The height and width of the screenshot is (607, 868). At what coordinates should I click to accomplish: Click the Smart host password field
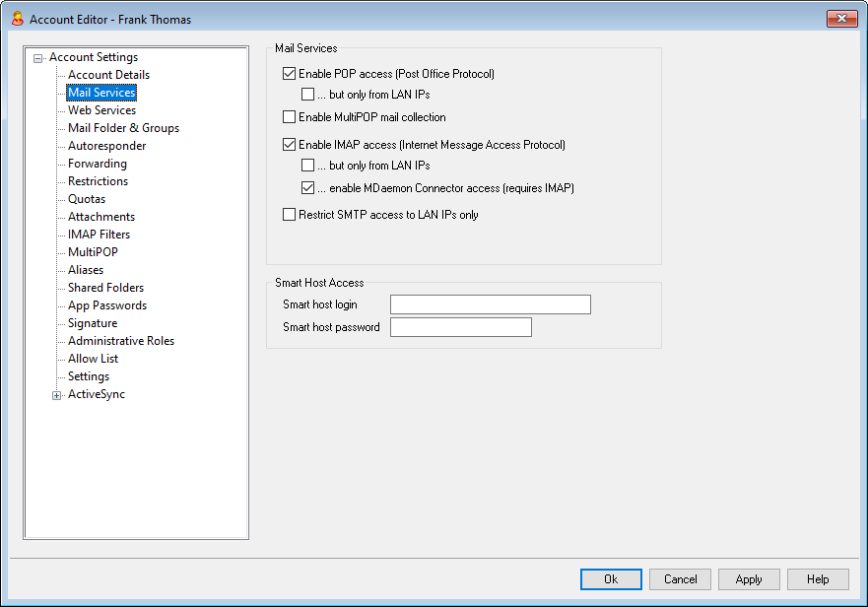pyautogui.click(x=460, y=327)
